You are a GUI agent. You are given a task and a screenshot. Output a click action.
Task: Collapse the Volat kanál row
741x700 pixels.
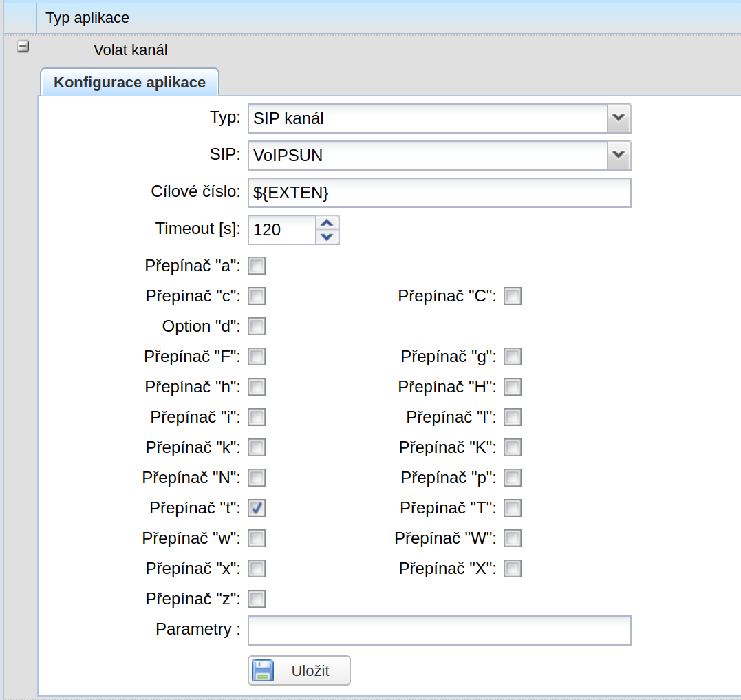(x=23, y=47)
